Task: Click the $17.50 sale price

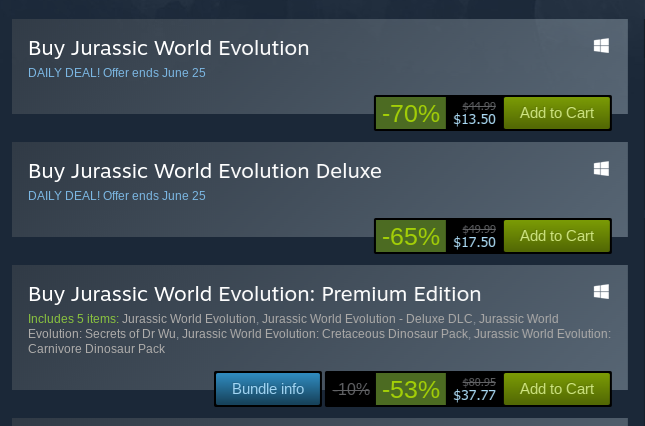Action: [474, 242]
